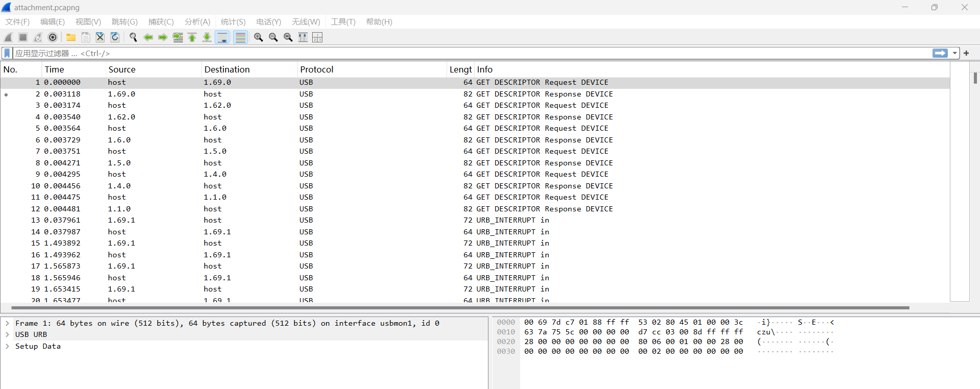Select packet 19 at time 1.653415
980x389 pixels.
point(475,289)
